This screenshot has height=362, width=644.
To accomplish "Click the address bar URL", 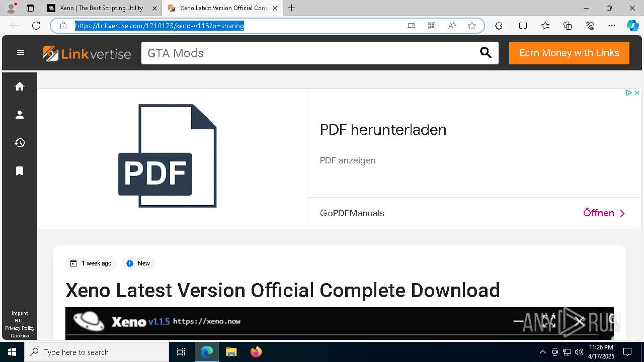I will point(159,26).
